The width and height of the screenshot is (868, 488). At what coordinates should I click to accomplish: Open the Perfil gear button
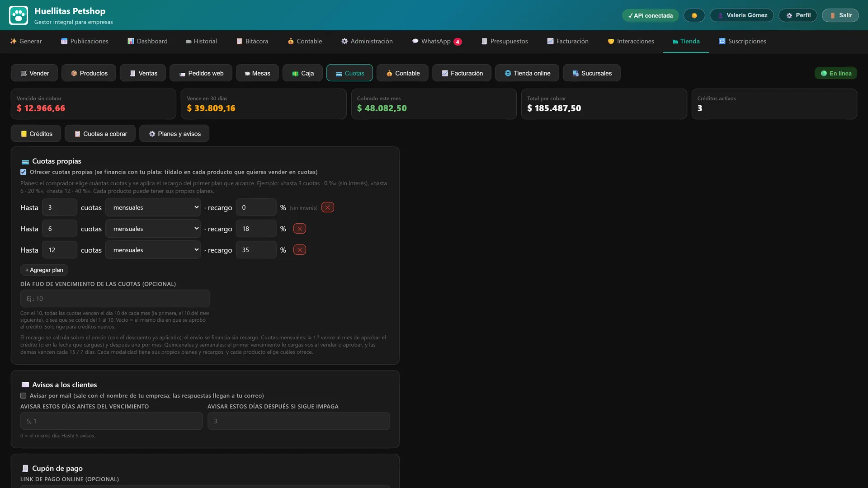pos(798,15)
